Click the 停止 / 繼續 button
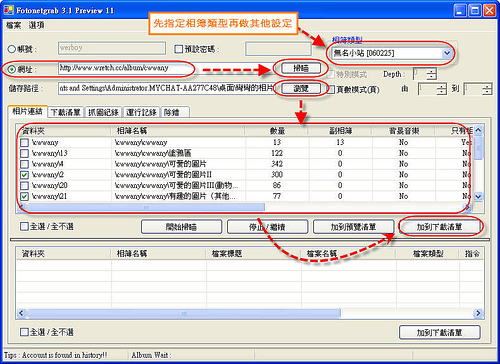Screen dimensions: 500x364 point(267,227)
